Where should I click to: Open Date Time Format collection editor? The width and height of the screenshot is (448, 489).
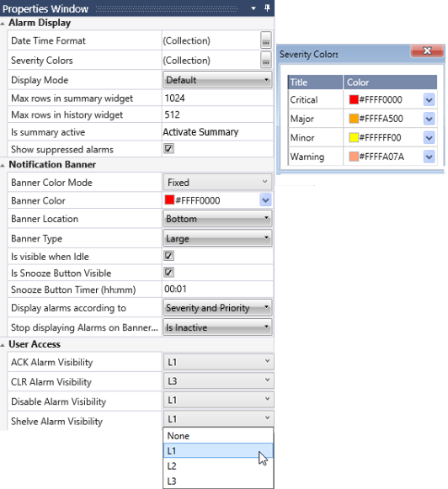[266, 40]
